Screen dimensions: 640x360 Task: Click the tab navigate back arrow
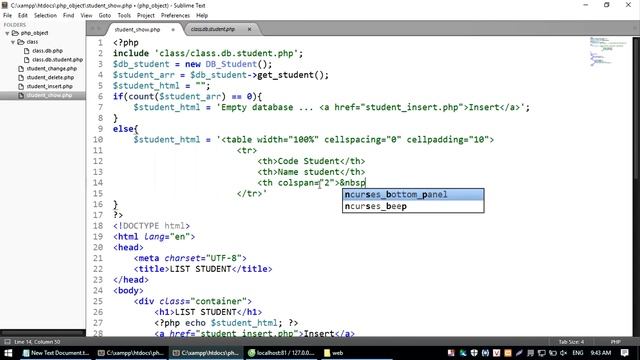[92, 29]
